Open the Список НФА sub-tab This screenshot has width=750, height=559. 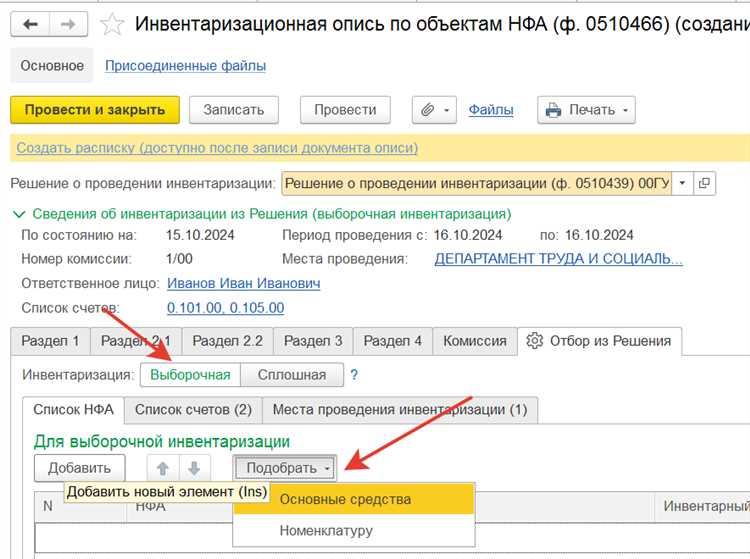tap(73, 410)
